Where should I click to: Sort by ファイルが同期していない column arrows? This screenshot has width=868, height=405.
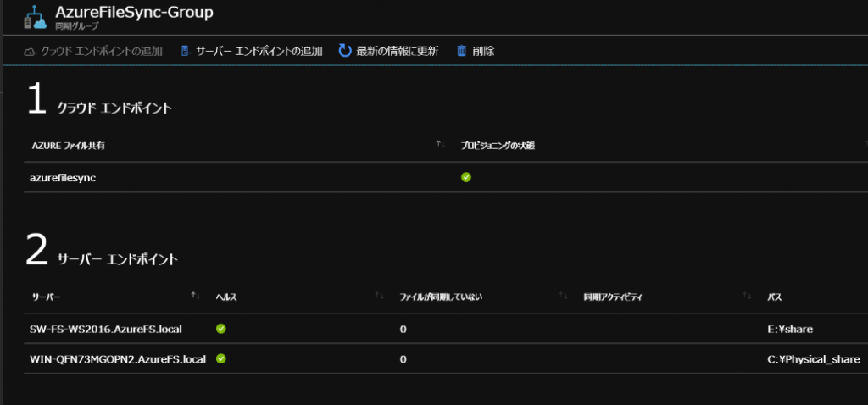point(563,296)
